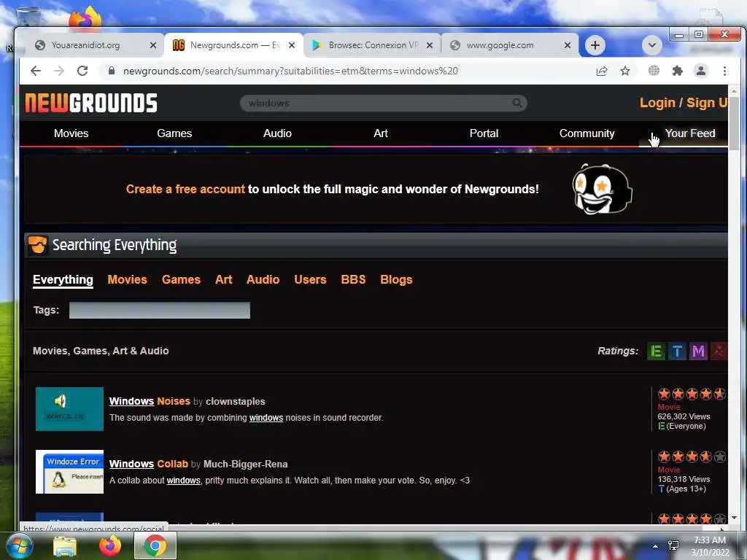
Task: Click the Searching Everything face icon
Action: (x=37, y=245)
